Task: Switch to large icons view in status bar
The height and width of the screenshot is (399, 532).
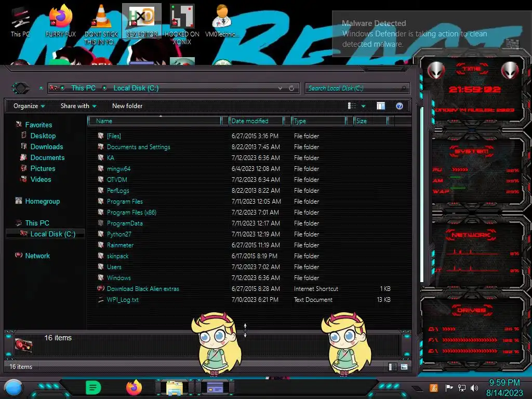Action: point(404,367)
